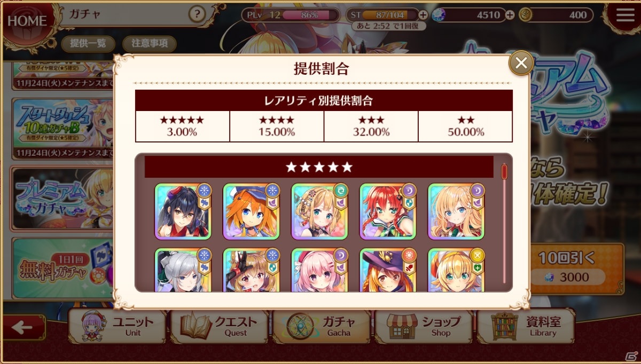
Task: Click the red scrollbar handle in popup
Action: point(503,171)
